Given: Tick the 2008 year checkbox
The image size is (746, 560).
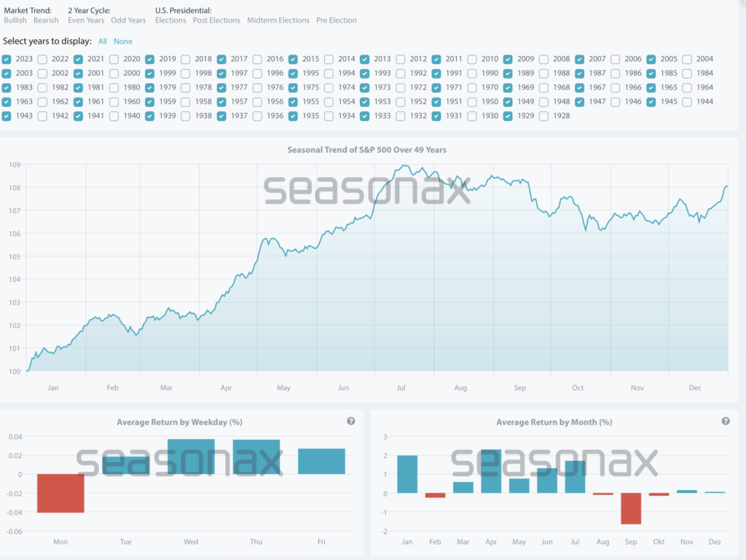Looking at the screenshot, I should point(544,59).
